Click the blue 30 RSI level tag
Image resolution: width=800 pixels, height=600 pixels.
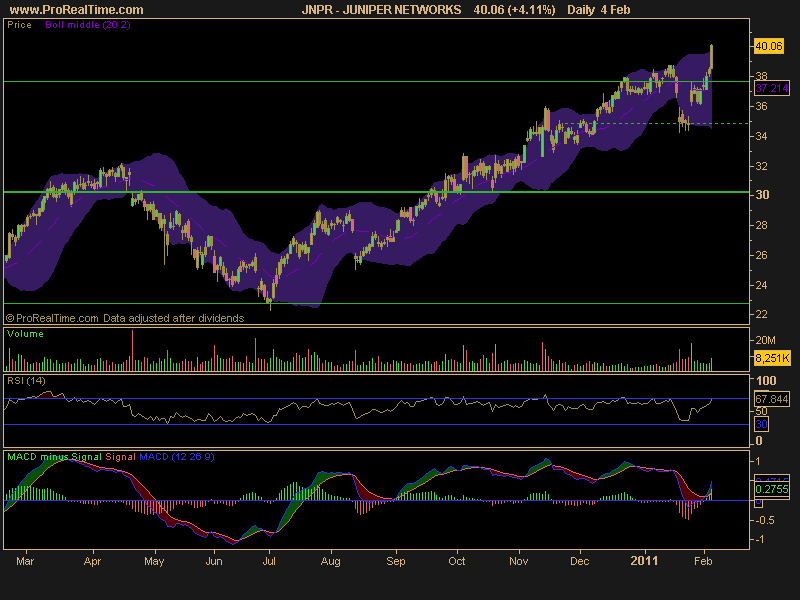[x=761, y=424]
